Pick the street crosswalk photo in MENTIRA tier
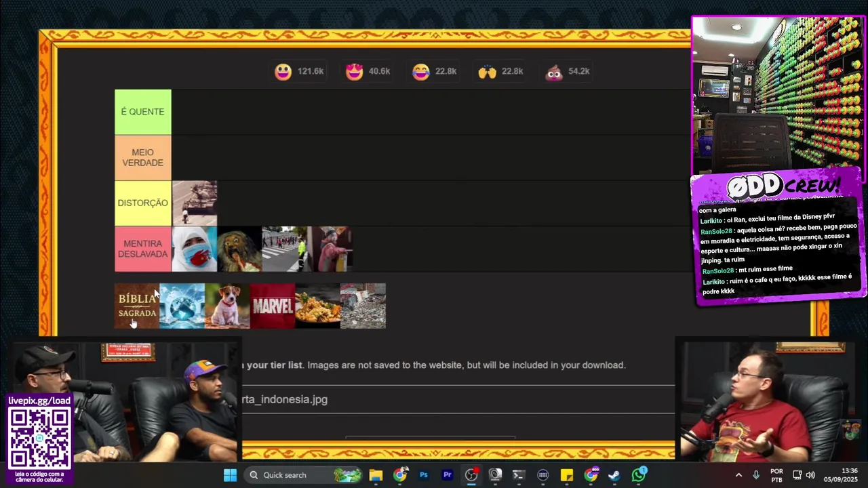The height and width of the screenshot is (488, 868). click(x=284, y=249)
